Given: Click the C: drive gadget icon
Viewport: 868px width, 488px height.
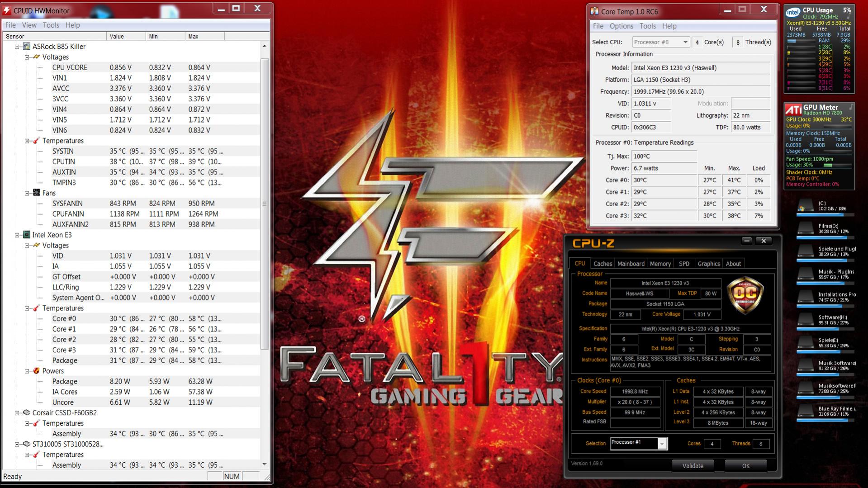Looking at the screenshot, I should pyautogui.click(x=805, y=206).
